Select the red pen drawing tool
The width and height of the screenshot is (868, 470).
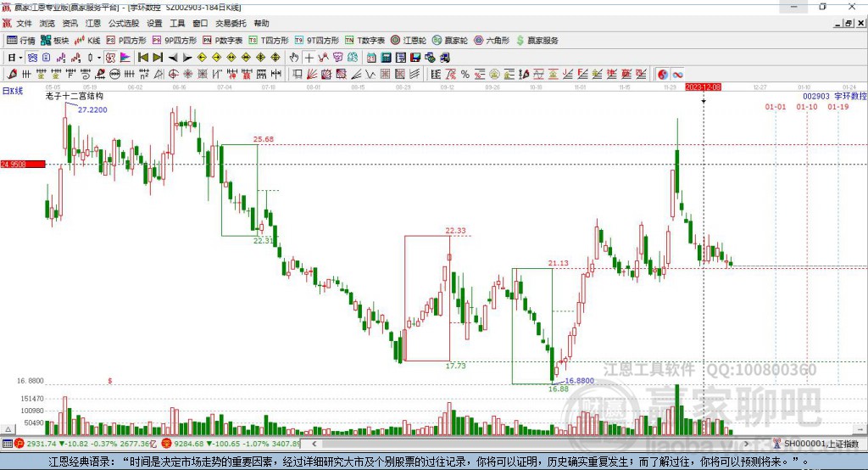coord(12,75)
